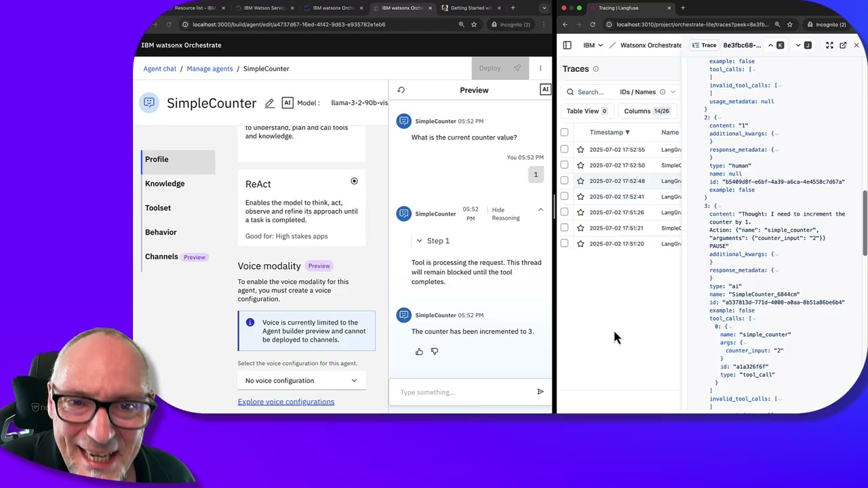Click the search magnifier in Traces

[x=570, y=92]
